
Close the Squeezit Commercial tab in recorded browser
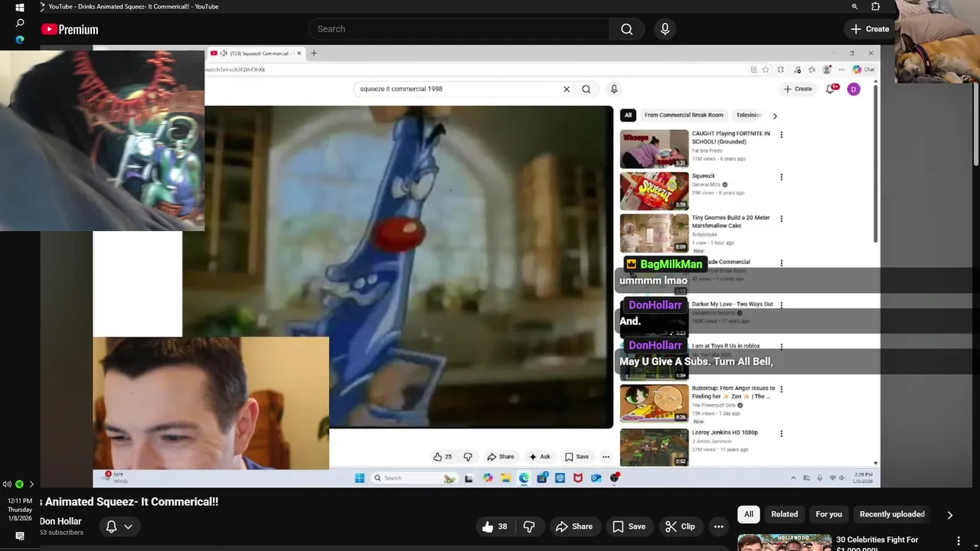(299, 53)
